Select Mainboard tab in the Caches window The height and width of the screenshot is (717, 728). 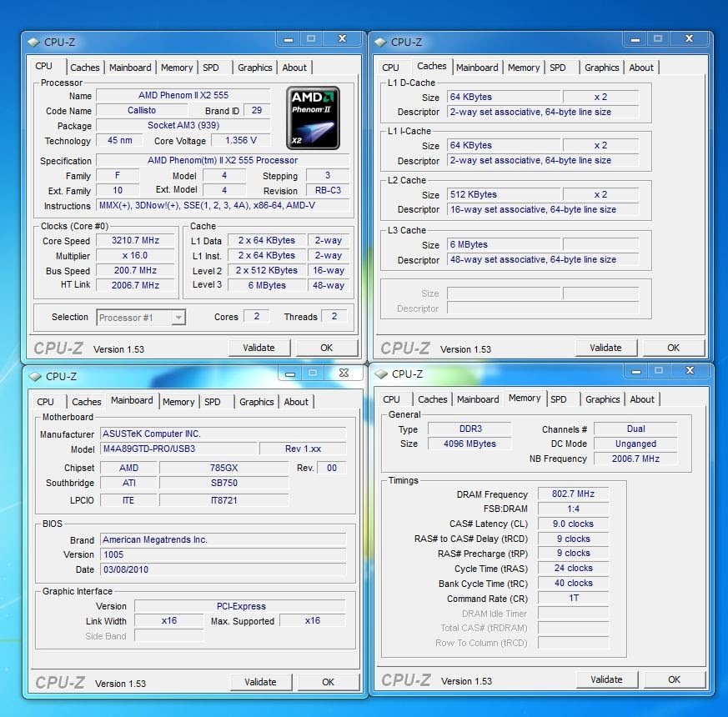click(477, 68)
